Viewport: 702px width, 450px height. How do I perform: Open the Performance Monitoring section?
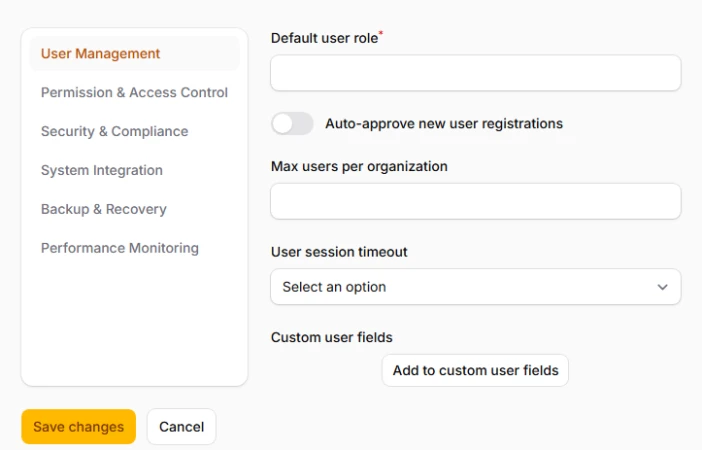click(119, 248)
